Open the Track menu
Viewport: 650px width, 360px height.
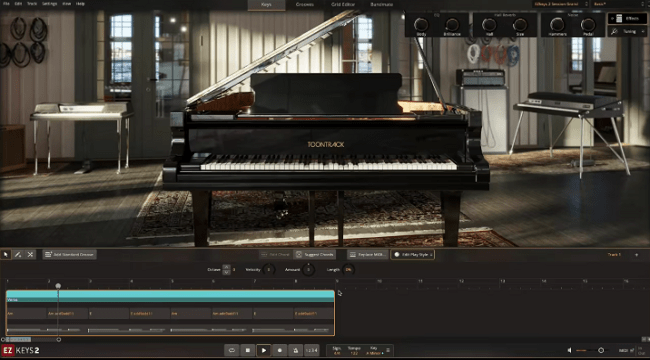(x=32, y=4)
